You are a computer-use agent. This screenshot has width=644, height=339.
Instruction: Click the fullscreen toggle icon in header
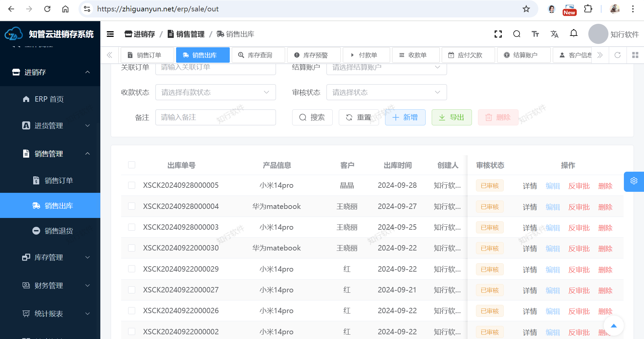tap(498, 34)
